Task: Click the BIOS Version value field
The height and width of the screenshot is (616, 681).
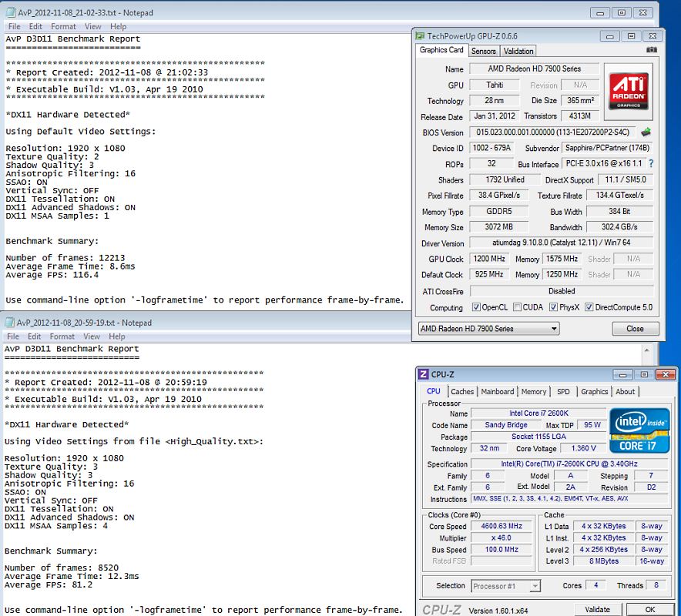Action: coord(552,132)
